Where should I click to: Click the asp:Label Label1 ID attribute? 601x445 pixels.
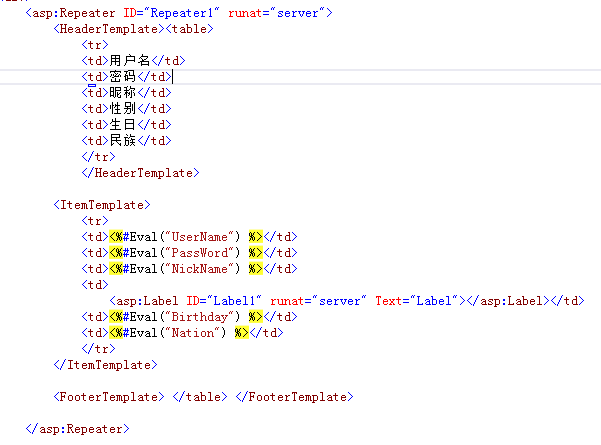pos(224,301)
